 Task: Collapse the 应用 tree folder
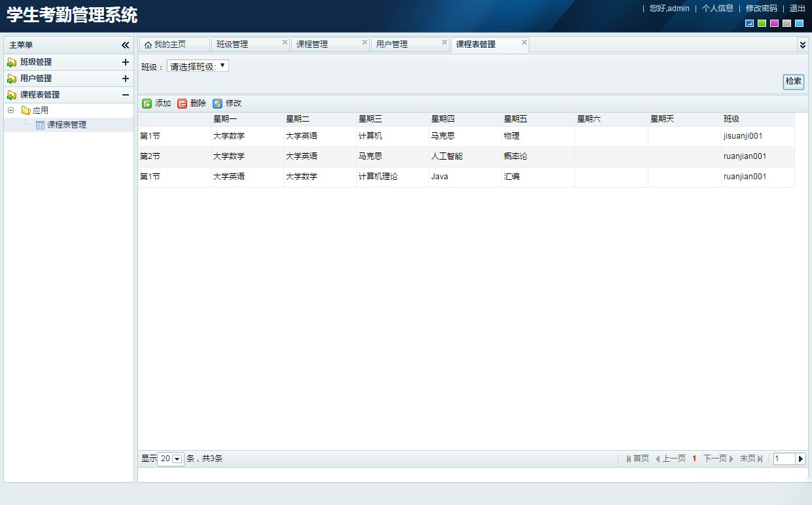(x=10, y=111)
